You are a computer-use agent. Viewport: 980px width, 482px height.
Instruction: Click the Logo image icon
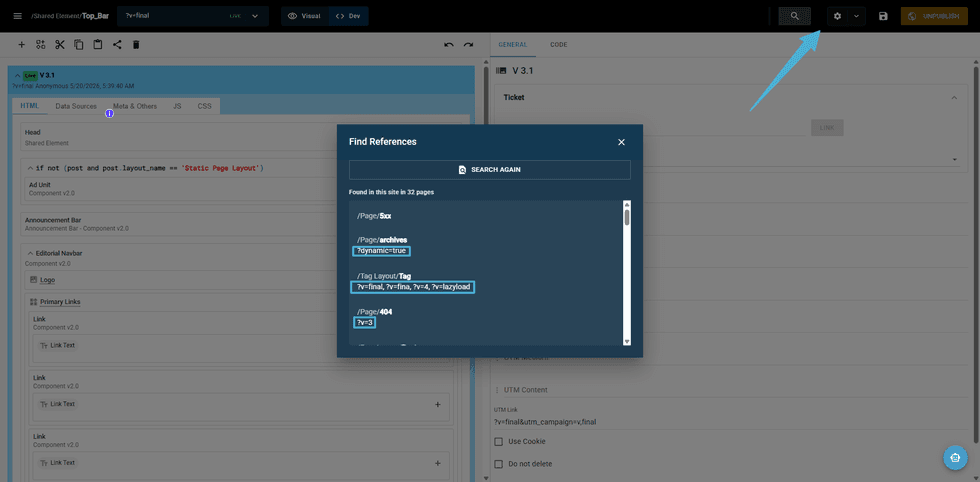coord(34,279)
